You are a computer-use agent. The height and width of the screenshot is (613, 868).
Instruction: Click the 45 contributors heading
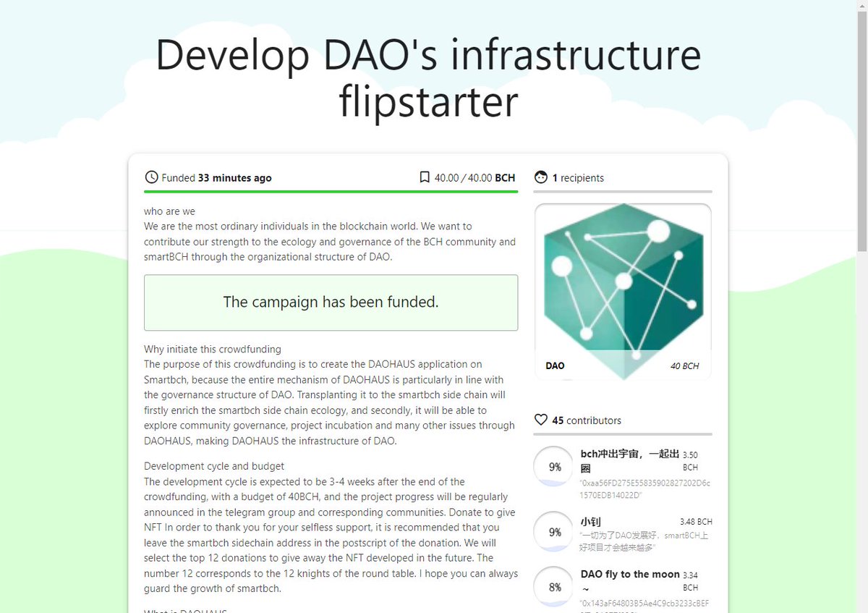point(586,420)
